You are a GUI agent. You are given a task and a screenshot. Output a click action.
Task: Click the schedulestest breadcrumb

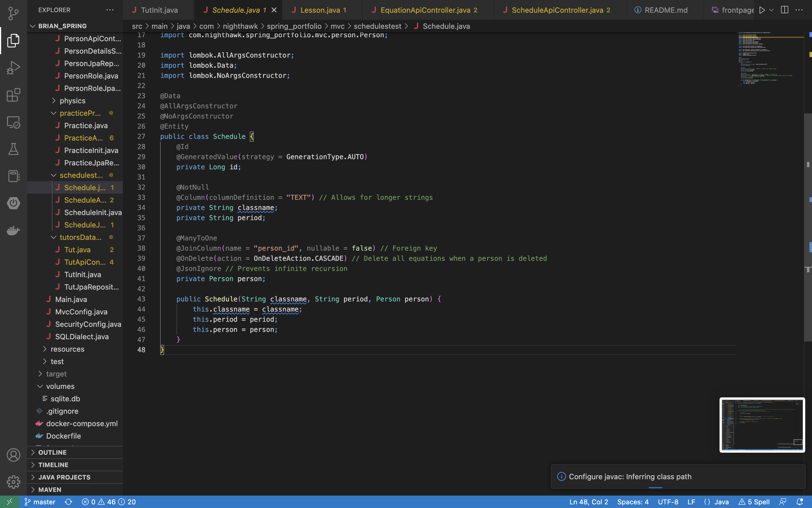[x=377, y=26]
